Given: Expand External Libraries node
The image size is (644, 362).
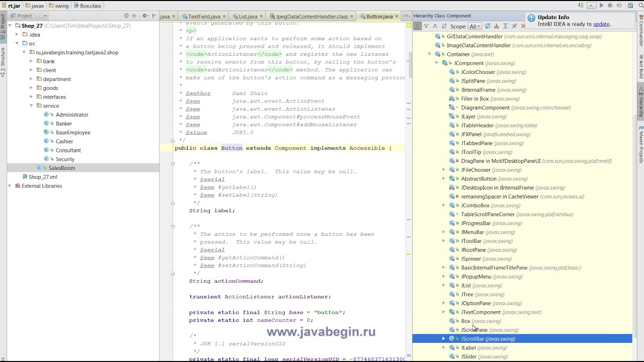Looking at the screenshot, I should click(10, 186).
